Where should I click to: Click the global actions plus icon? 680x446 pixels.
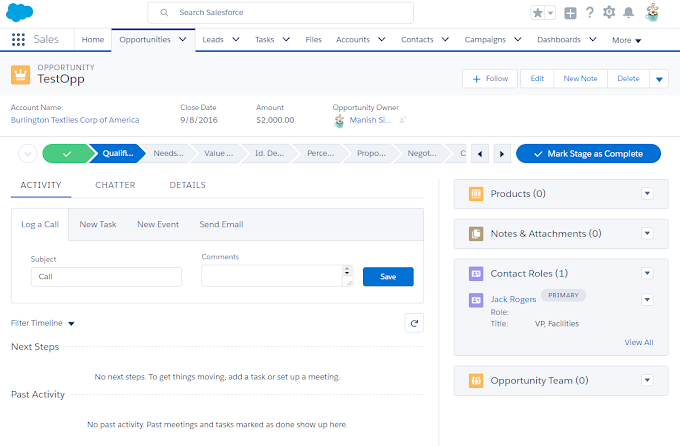pyautogui.click(x=570, y=13)
